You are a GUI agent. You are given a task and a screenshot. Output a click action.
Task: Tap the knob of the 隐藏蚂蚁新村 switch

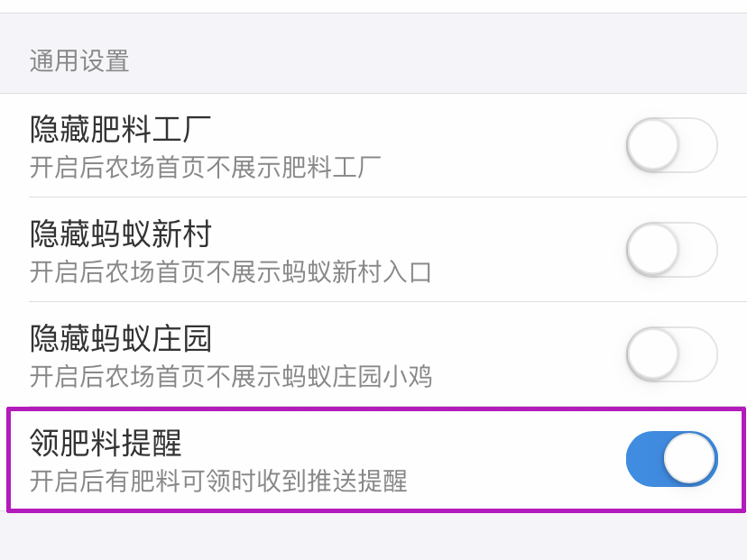[x=652, y=250]
